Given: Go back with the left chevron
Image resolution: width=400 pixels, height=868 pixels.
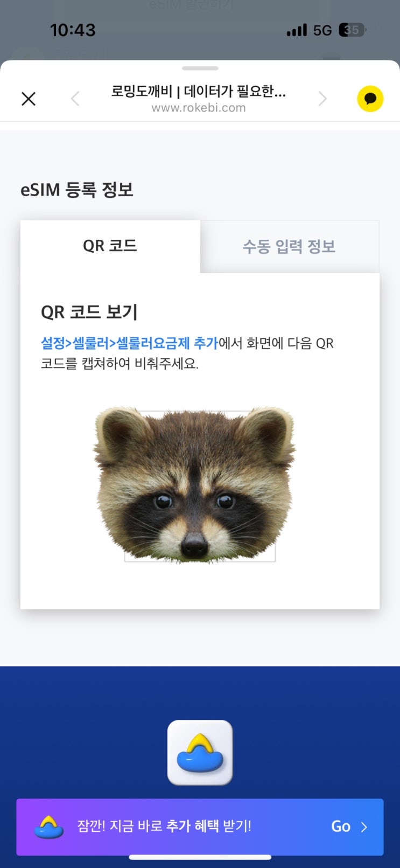Looking at the screenshot, I should click(x=75, y=99).
